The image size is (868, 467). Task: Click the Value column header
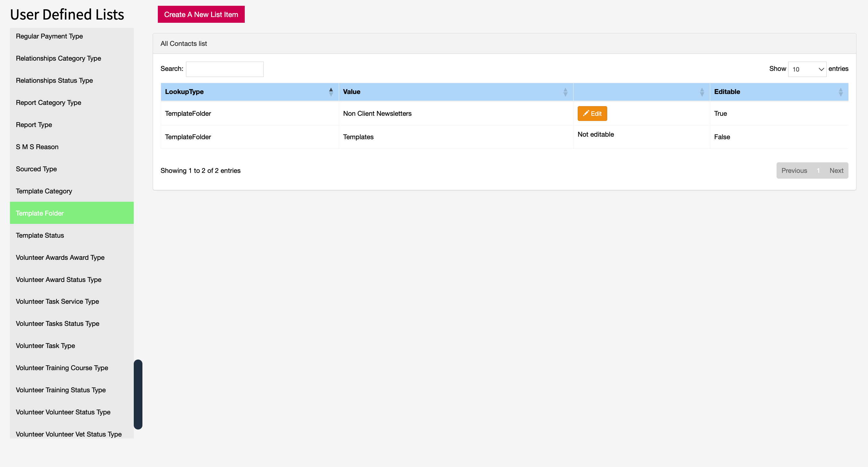455,92
